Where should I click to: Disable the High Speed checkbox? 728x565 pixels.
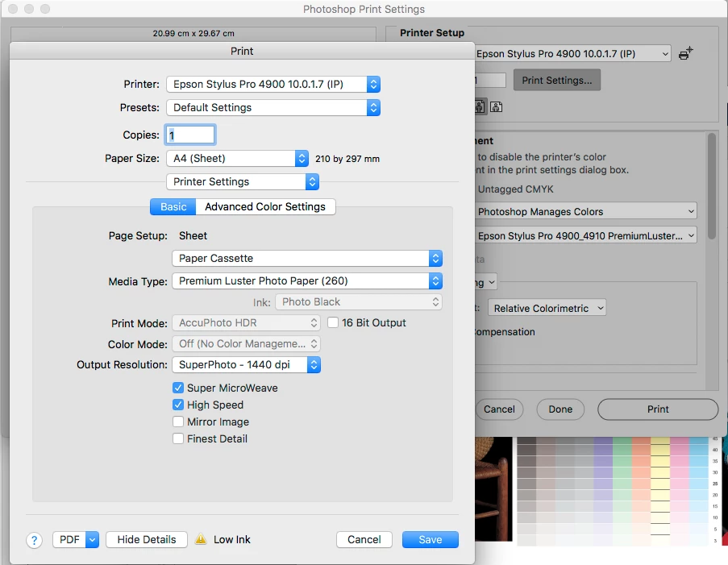(x=178, y=405)
